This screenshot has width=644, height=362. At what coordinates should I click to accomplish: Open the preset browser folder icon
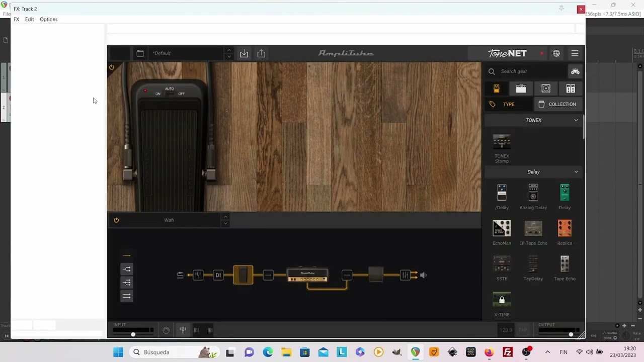pos(140,53)
